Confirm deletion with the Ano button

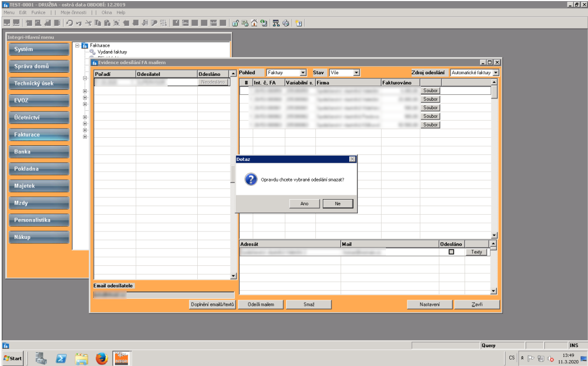point(305,203)
